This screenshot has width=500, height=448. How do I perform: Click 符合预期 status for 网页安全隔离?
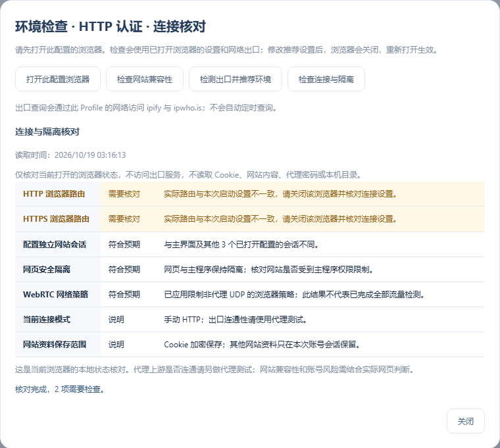[x=124, y=270]
